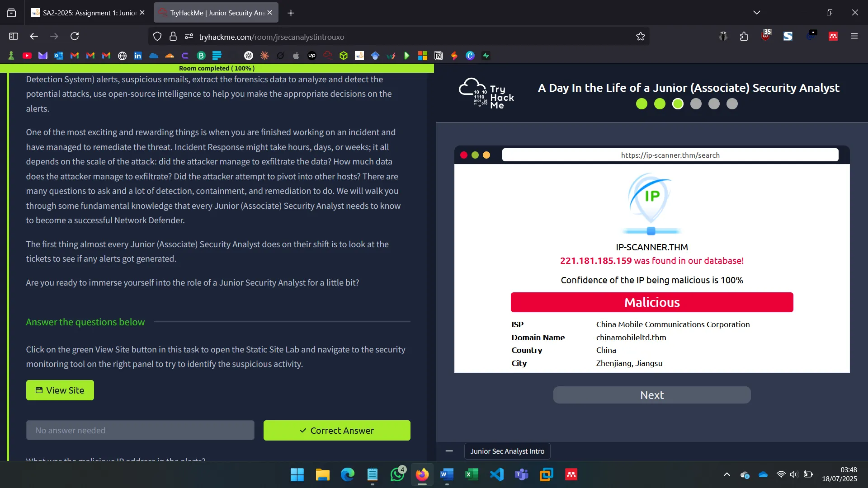
Task: Open the tab list dropdown arrow
Action: click(757, 12)
